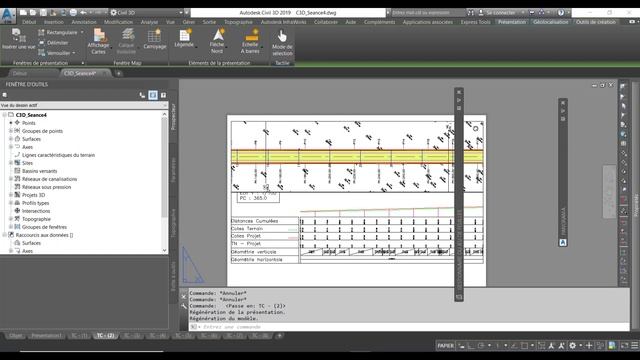Open the Annotation ribbon tab
Viewport: 640px width, 360px height.
coord(84,22)
